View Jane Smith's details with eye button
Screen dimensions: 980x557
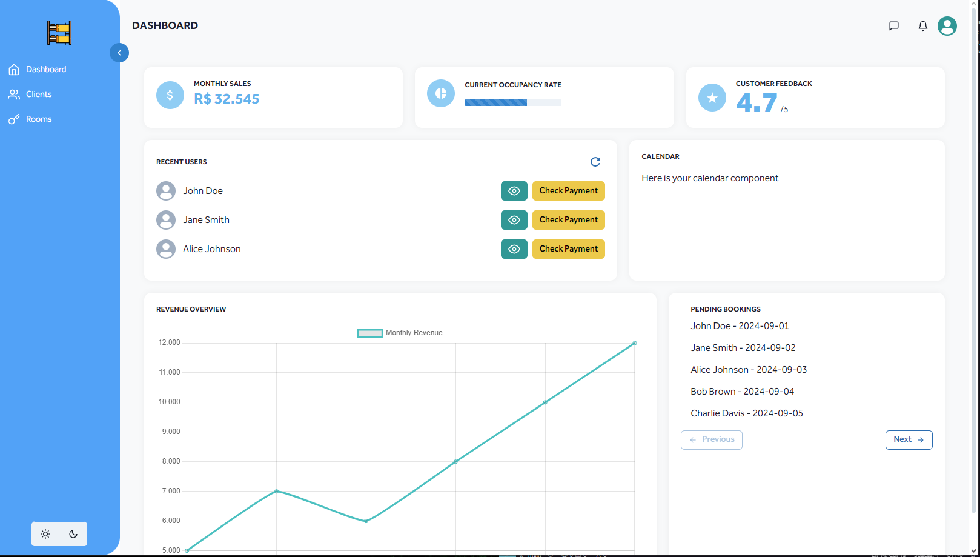point(514,220)
